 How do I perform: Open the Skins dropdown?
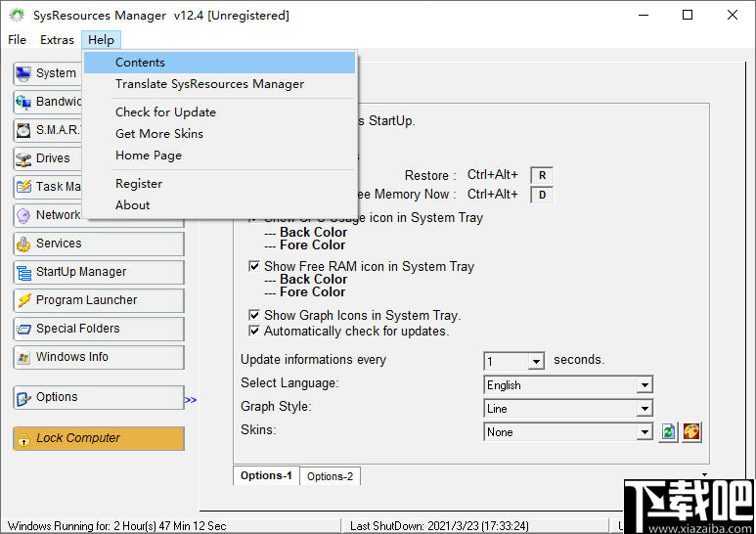coord(645,432)
